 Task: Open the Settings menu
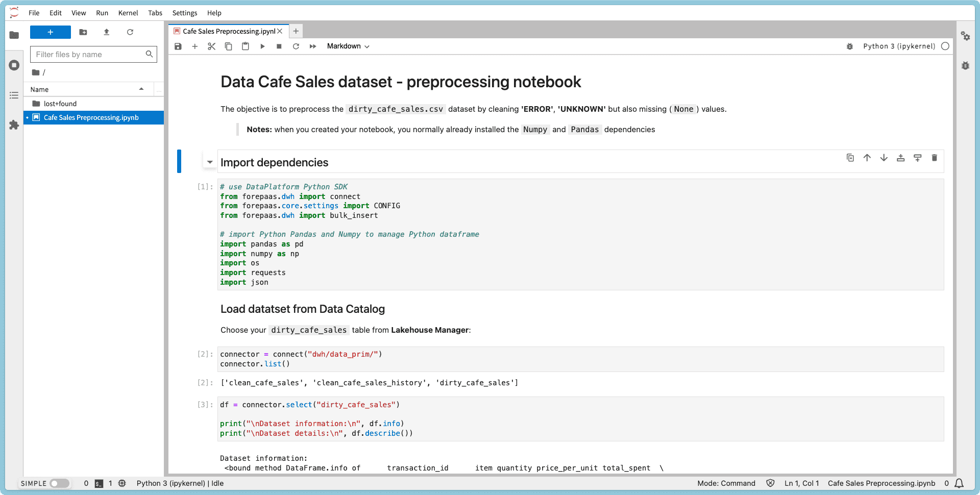pos(185,13)
